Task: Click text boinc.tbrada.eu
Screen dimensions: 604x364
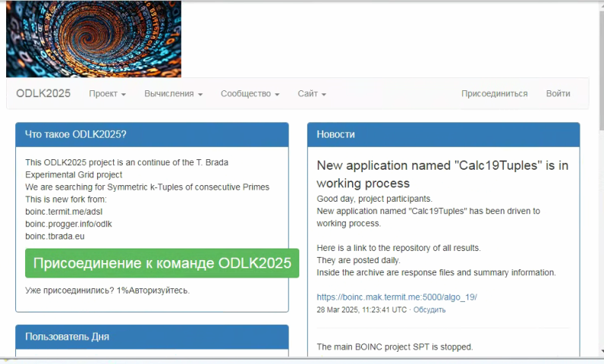Action: click(x=55, y=237)
